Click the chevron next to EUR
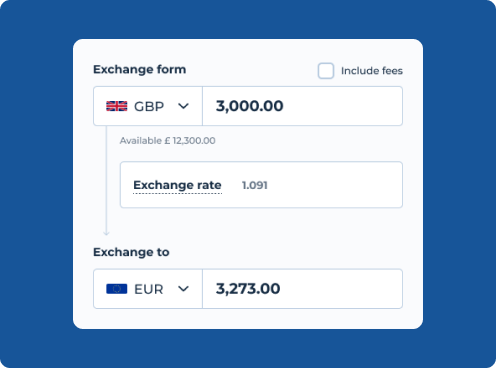 pyautogui.click(x=183, y=289)
